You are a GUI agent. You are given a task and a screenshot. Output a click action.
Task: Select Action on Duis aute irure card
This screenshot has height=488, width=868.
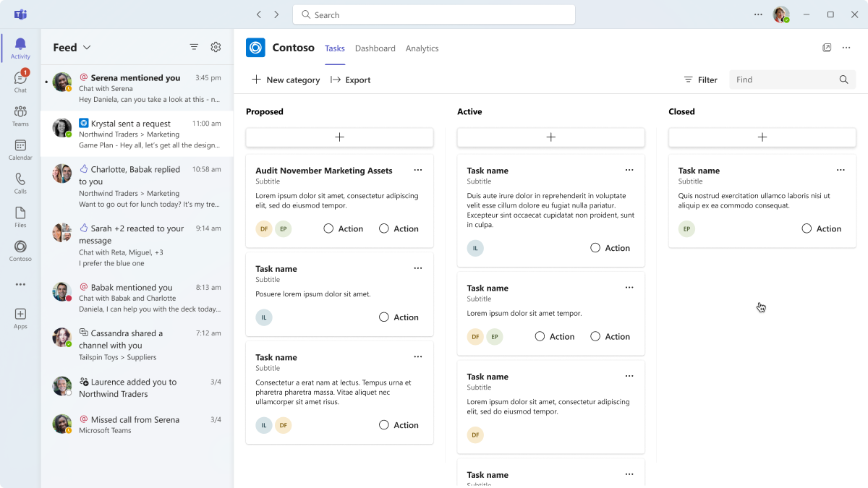610,248
